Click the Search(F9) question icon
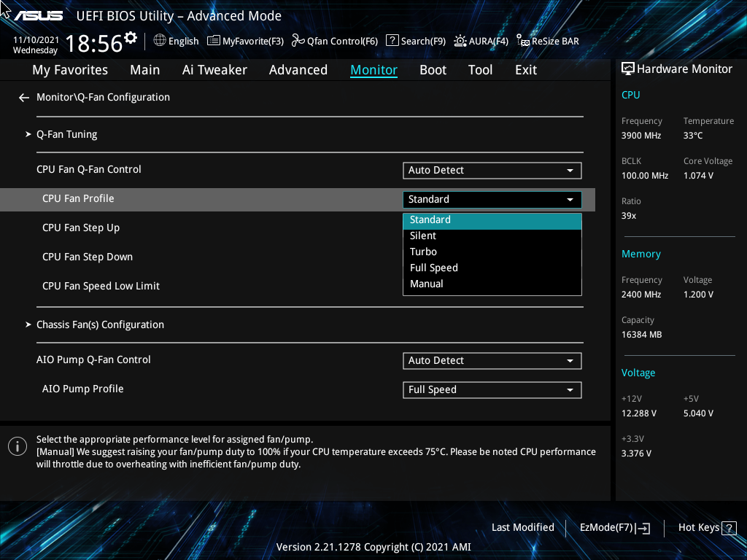The height and width of the screenshot is (560, 747). click(x=392, y=41)
